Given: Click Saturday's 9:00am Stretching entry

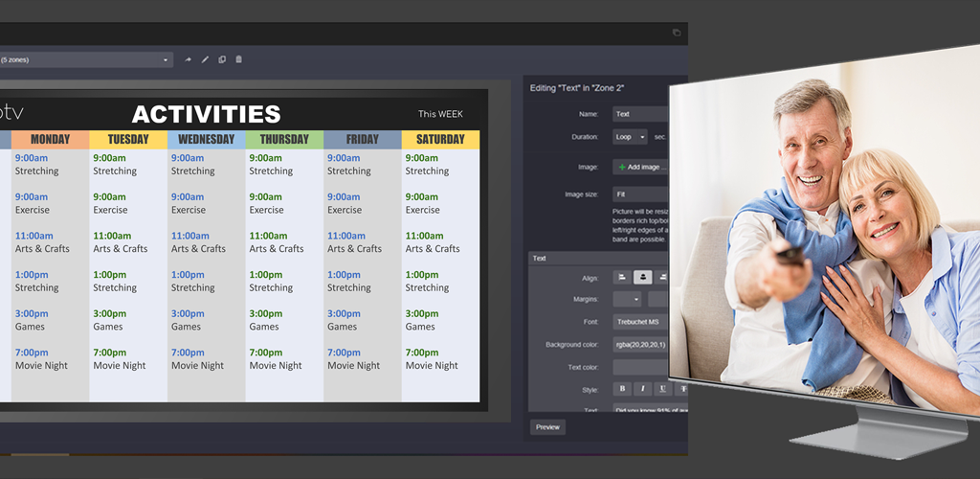Looking at the screenshot, I should [428, 165].
